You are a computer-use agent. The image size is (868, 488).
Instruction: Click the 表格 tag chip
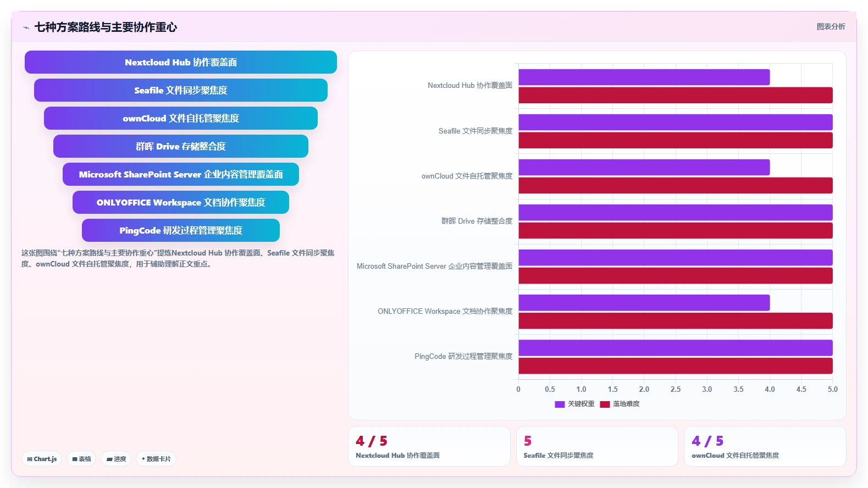click(82, 459)
